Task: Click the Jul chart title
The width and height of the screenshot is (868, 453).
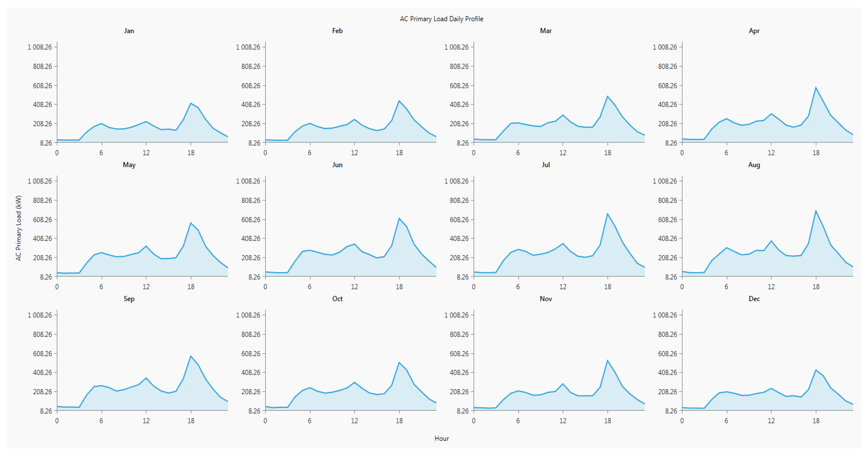Action: pyautogui.click(x=545, y=165)
